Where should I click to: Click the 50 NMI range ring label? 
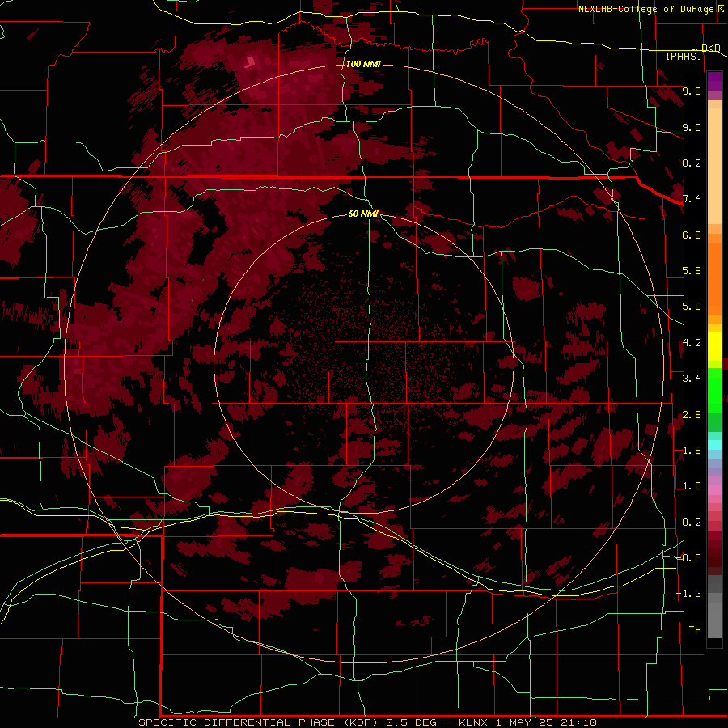[363, 214]
